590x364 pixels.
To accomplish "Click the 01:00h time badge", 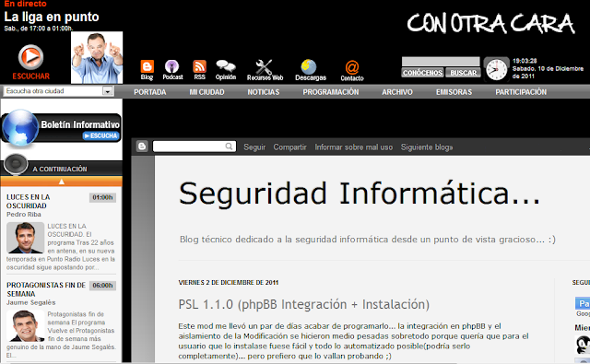I will tap(102, 197).
